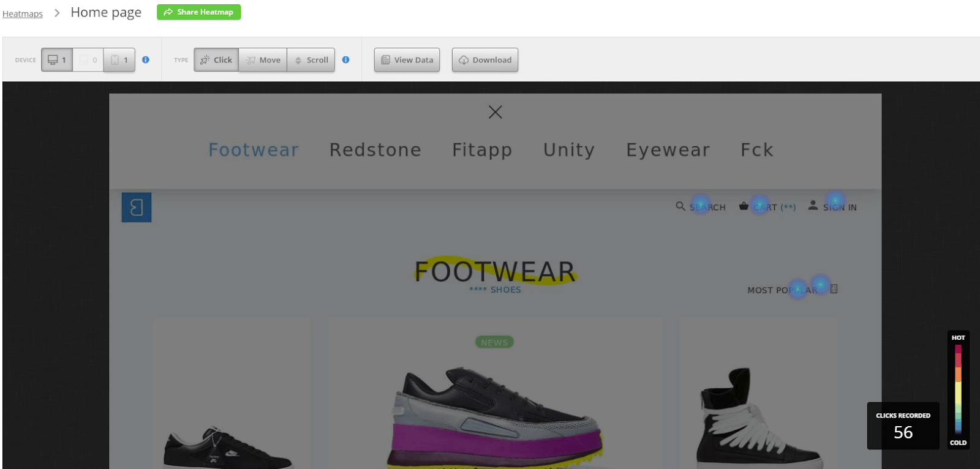
Task: Click the search magnifier icon
Action: (x=680, y=206)
